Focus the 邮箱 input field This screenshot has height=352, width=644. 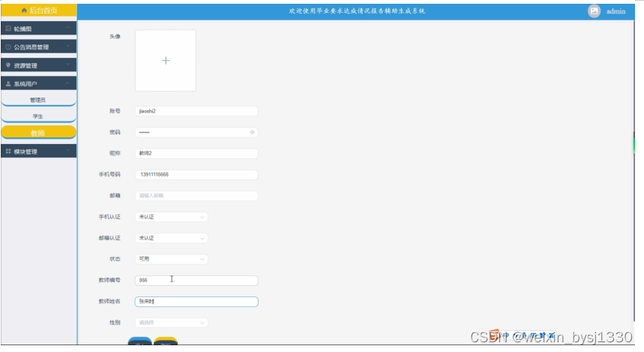coord(196,196)
